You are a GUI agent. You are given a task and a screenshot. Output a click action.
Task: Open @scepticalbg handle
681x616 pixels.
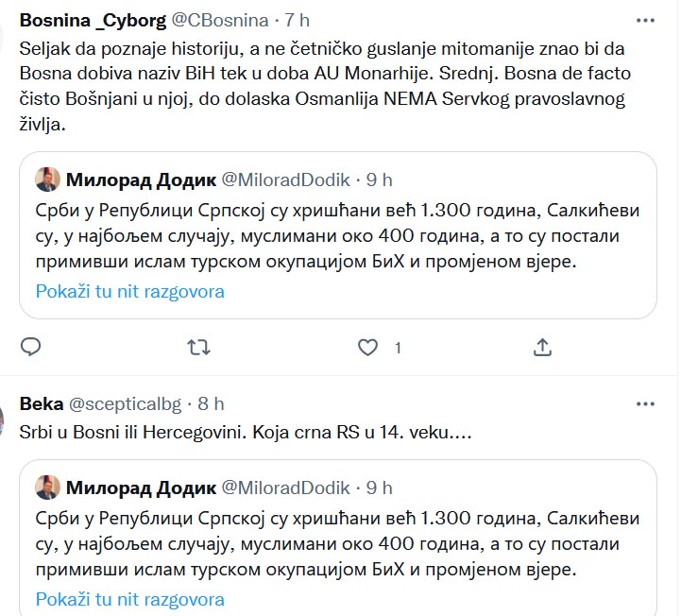click(125, 404)
